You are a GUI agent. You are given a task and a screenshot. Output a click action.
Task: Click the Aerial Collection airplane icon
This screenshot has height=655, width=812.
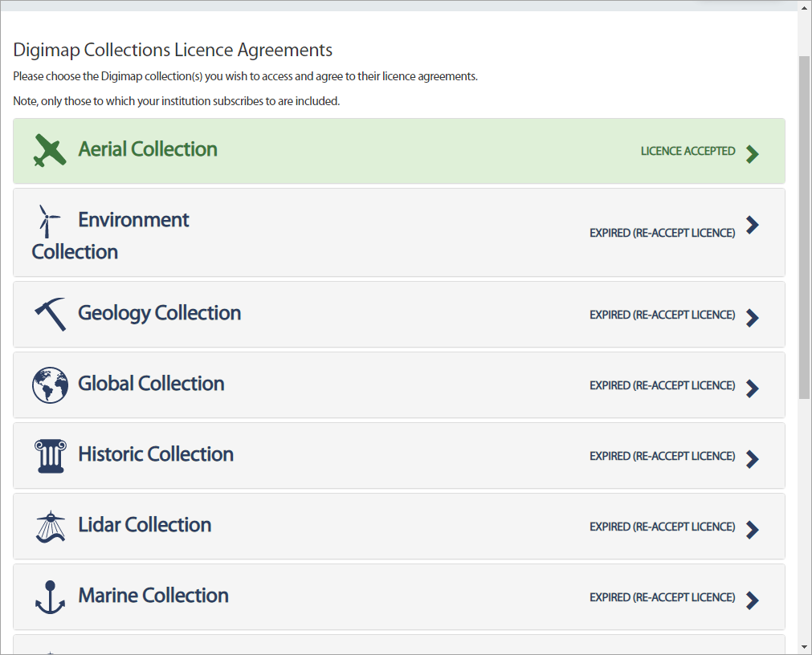pyautogui.click(x=50, y=150)
